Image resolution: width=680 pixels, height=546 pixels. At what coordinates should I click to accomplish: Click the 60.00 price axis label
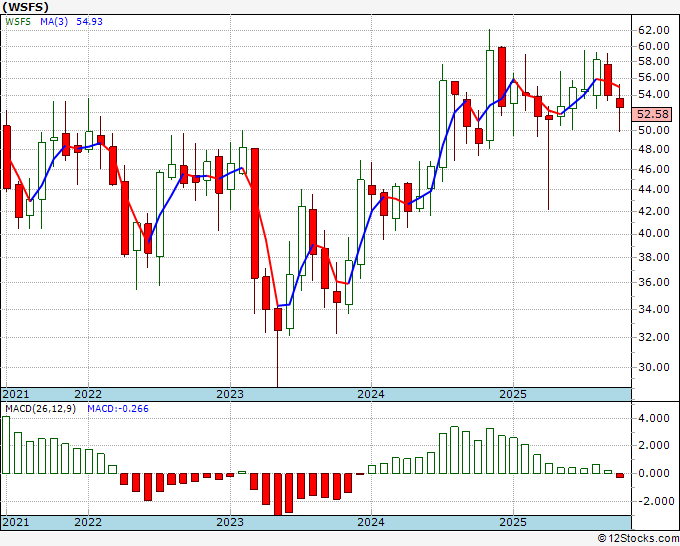click(x=654, y=46)
